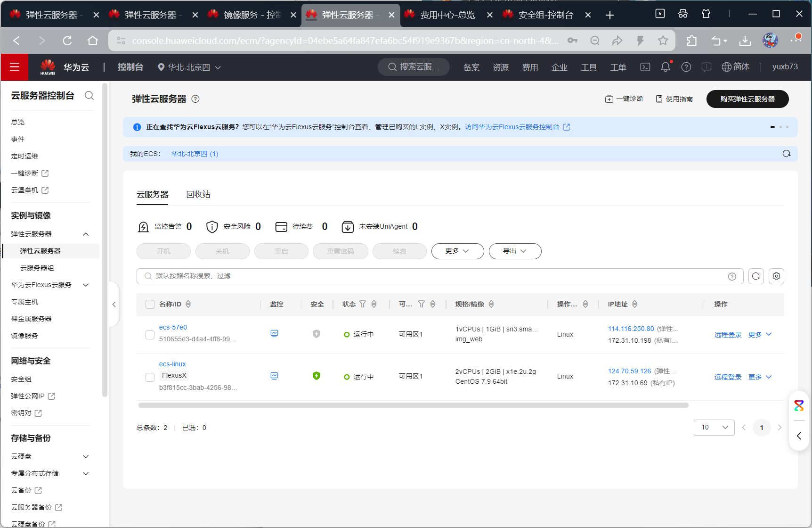Click the sidebar search magnifier icon
812x528 pixels.
(89, 96)
